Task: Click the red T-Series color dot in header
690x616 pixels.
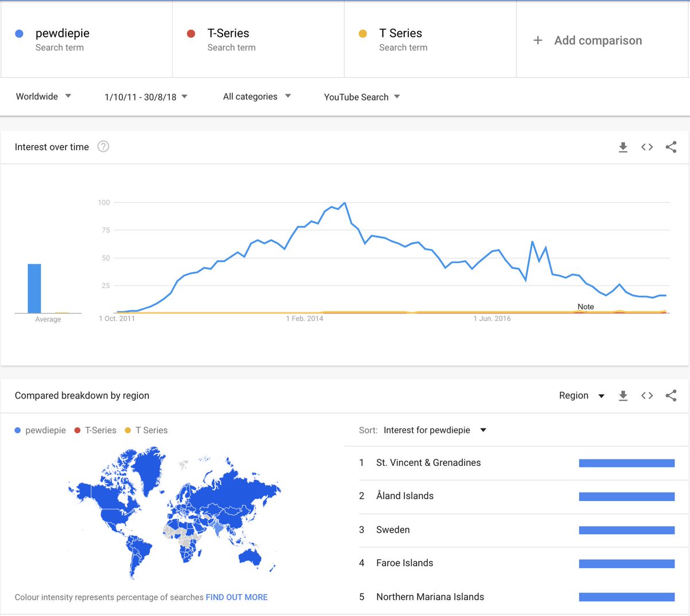Action: tap(191, 34)
